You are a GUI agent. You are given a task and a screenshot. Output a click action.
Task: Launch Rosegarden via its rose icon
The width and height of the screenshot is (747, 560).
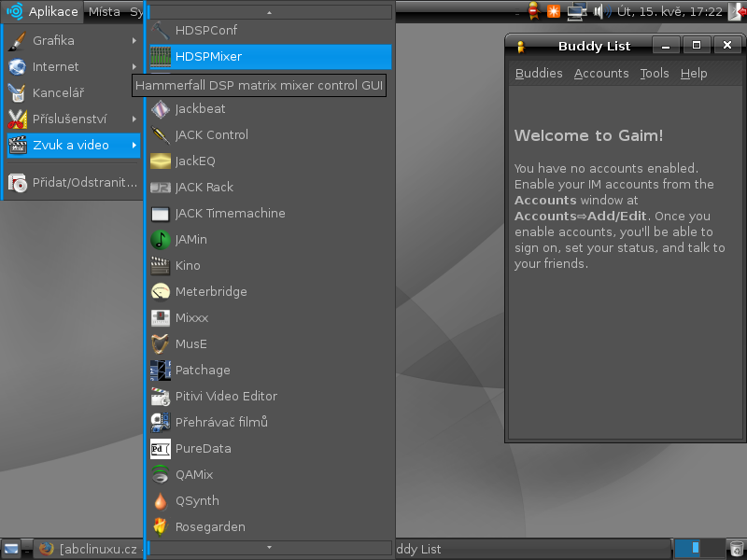pyautogui.click(x=161, y=527)
